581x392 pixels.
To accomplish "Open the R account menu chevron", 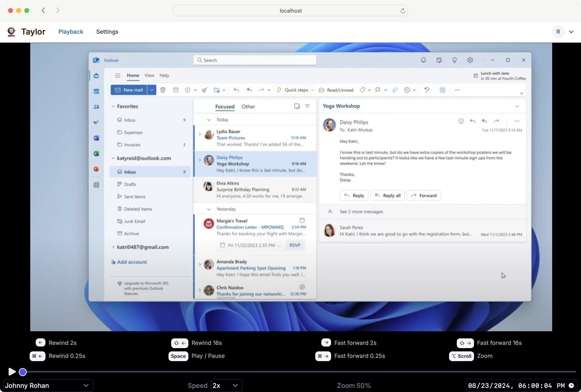I will click(x=571, y=32).
